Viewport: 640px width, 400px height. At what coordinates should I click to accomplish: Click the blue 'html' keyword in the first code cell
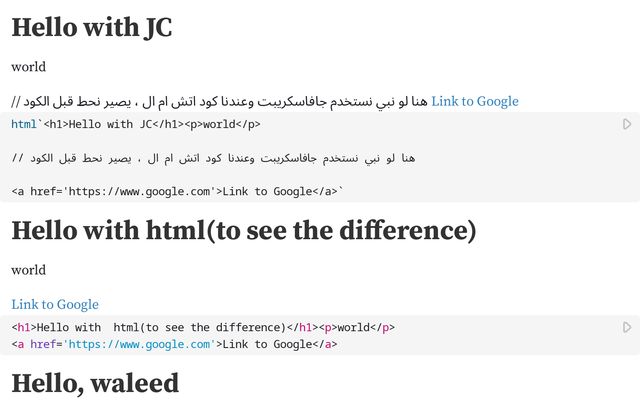(24, 124)
